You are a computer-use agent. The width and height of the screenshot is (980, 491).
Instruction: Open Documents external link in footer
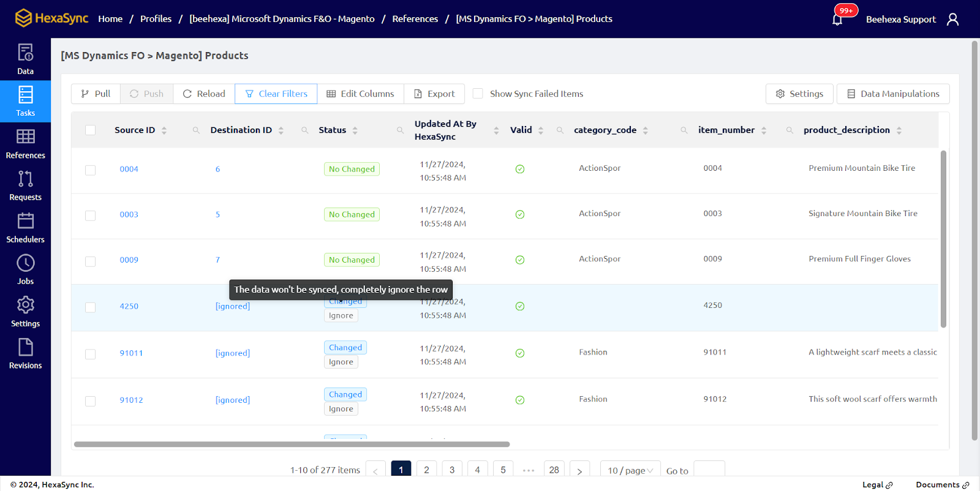(942, 485)
